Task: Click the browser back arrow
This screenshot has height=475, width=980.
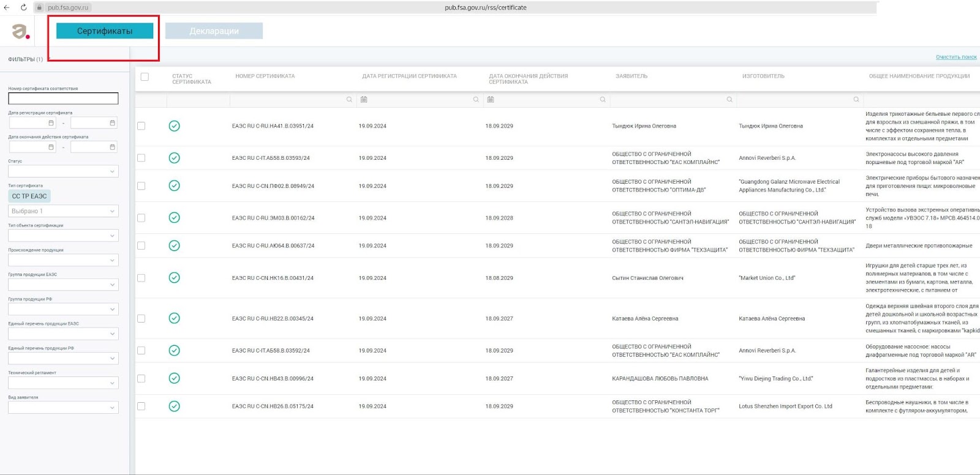Action: (7, 7)
